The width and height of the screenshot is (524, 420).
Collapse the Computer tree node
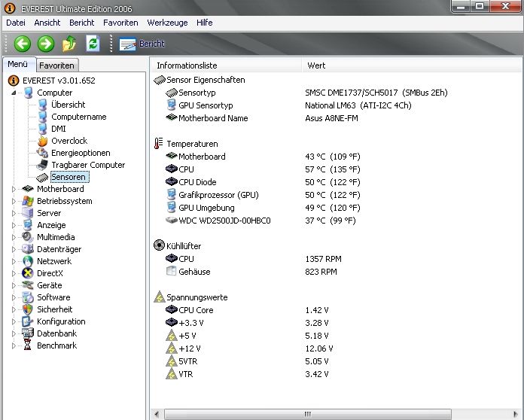click(x=14, y=93)
